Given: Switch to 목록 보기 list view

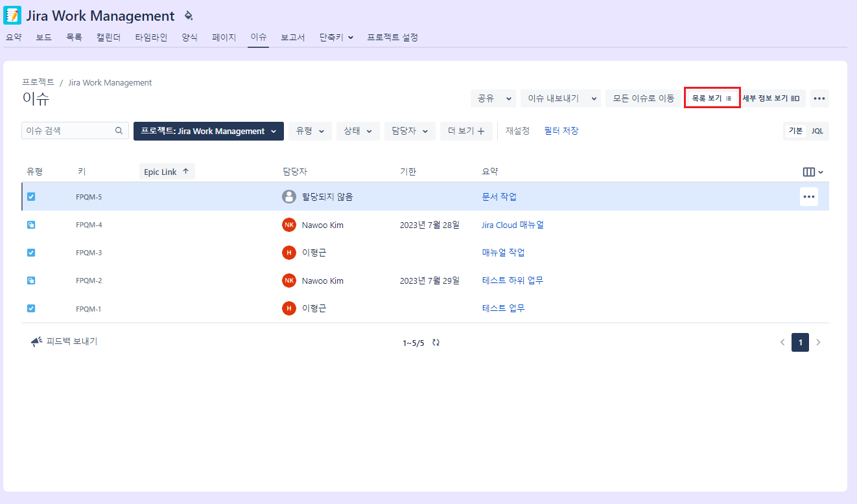Looking at the screenshot, I should (x=712, y=98).
